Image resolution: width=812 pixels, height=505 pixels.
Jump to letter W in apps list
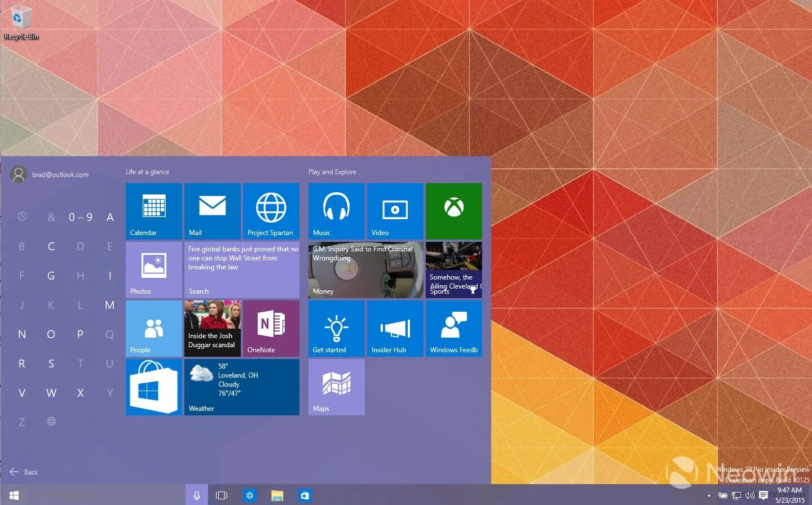click(x=51, y=393)
